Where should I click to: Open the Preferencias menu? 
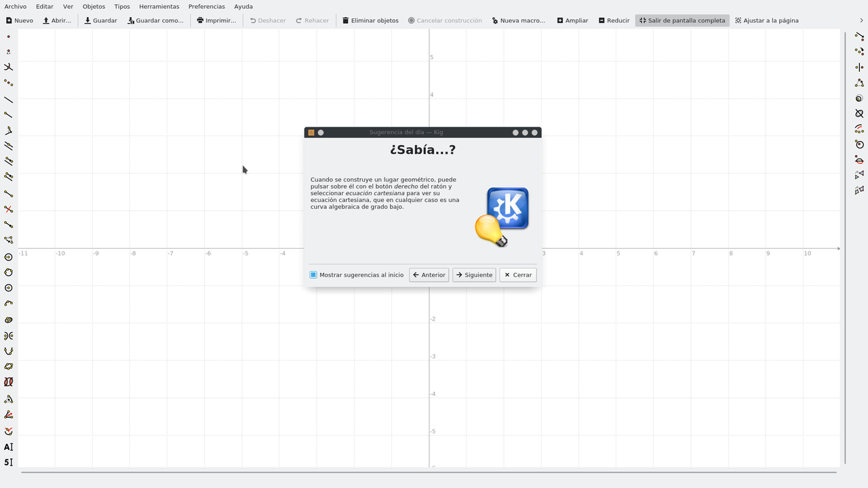[206, 6]
